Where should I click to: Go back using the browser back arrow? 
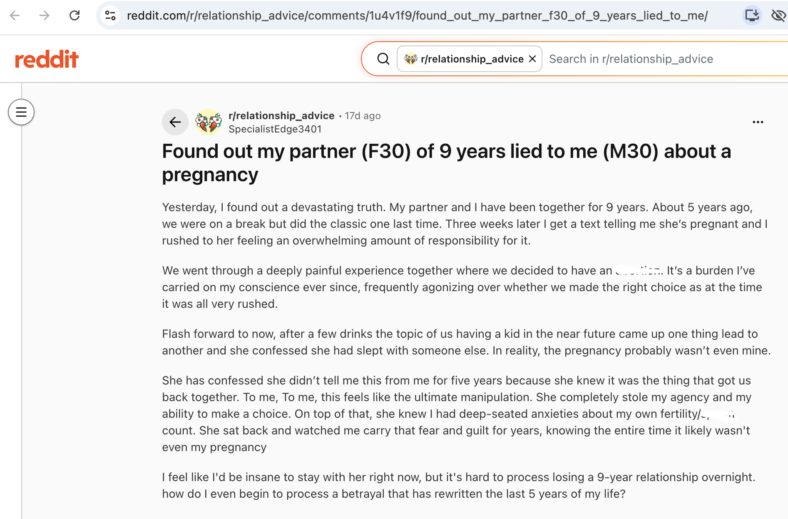point(15,16)
